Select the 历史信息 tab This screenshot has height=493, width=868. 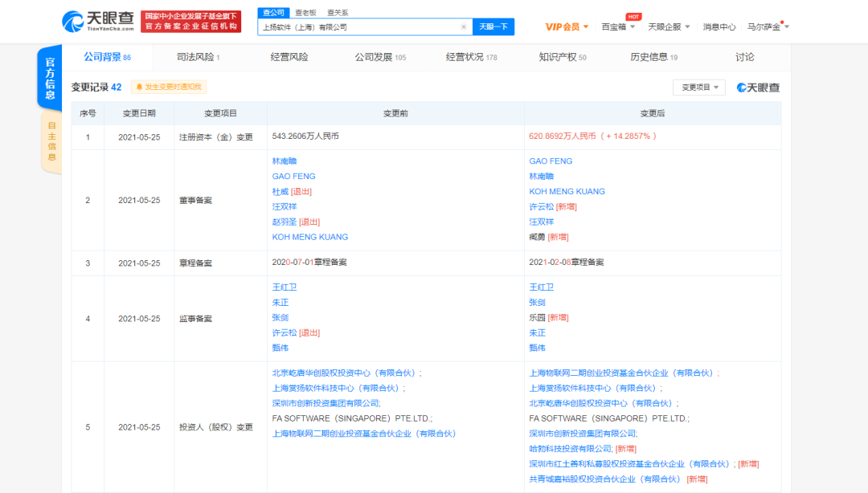coord(653,57)
